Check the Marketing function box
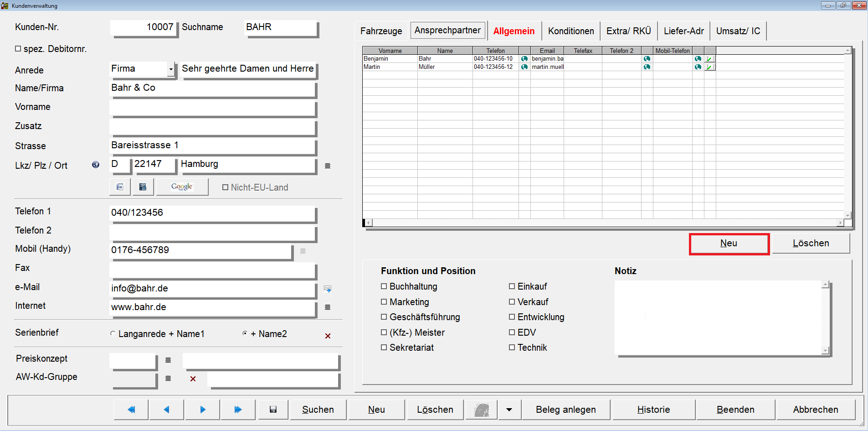The image size is (868, 431). [384, 302]
